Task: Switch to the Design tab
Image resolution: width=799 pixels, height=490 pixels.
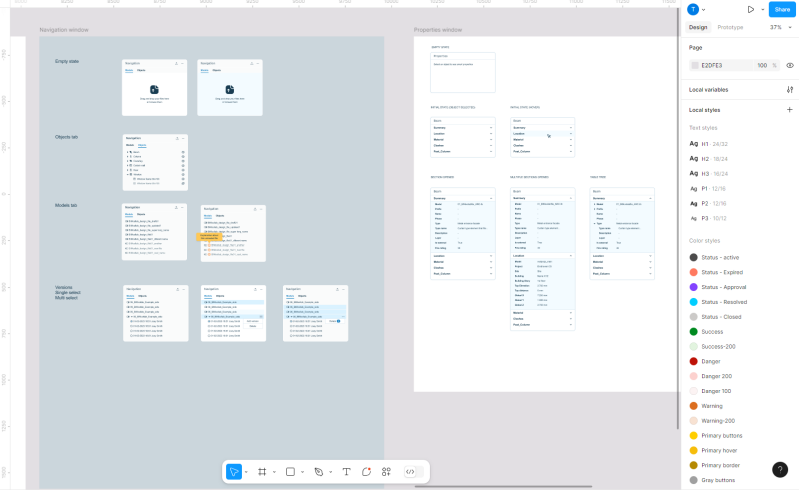Action: [698, 27]
